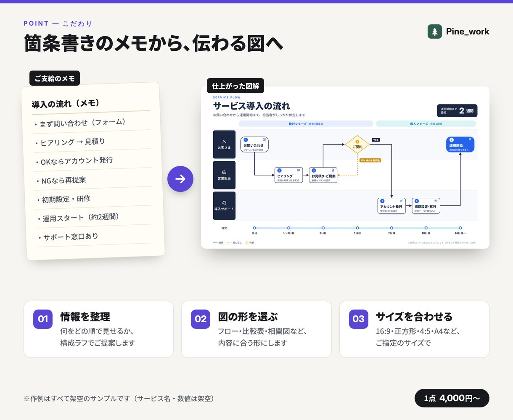Screen dimensions: 513x420
Task: Click the 3日目 timeline marker
Action: (323, 228)
